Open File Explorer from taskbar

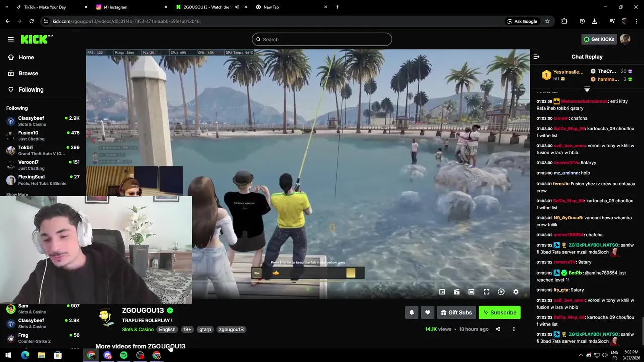tap(41, 355)
